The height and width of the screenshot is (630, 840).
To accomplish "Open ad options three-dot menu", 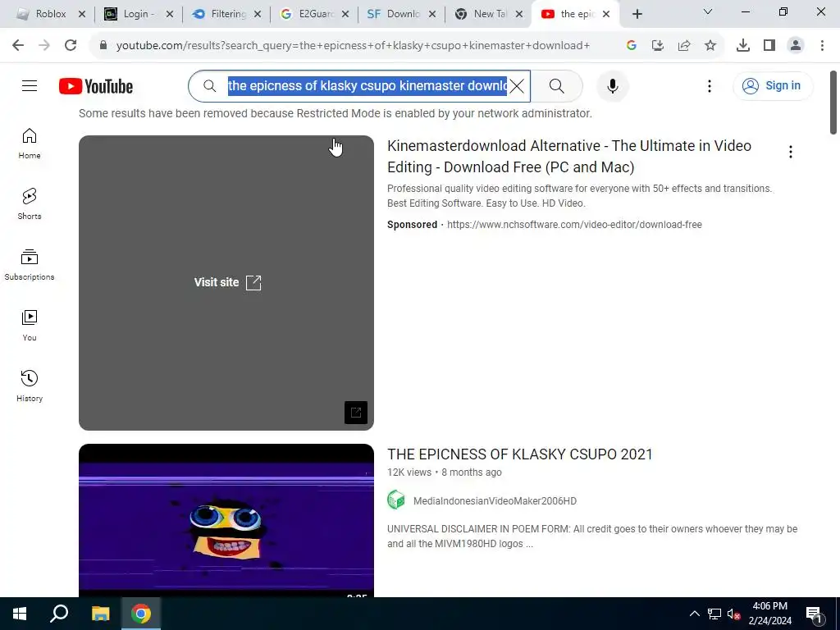I will click(x=790, y=152).
